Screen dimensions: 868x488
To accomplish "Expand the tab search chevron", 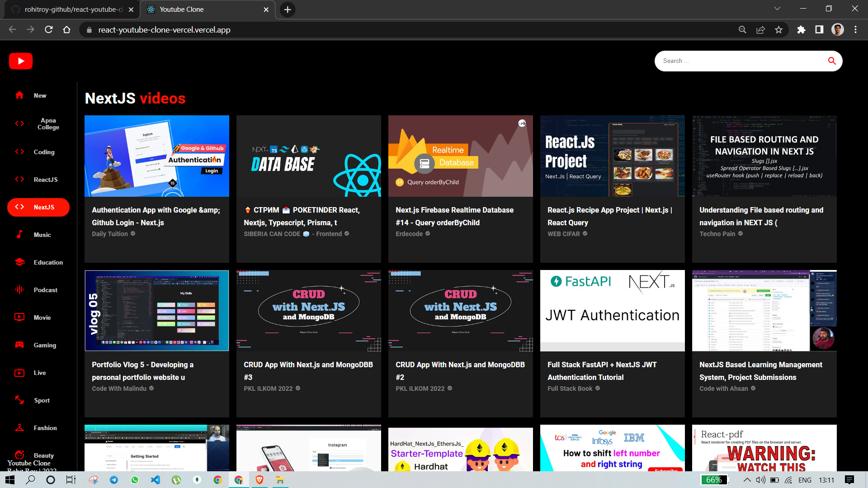I will [x=777, y=9].
